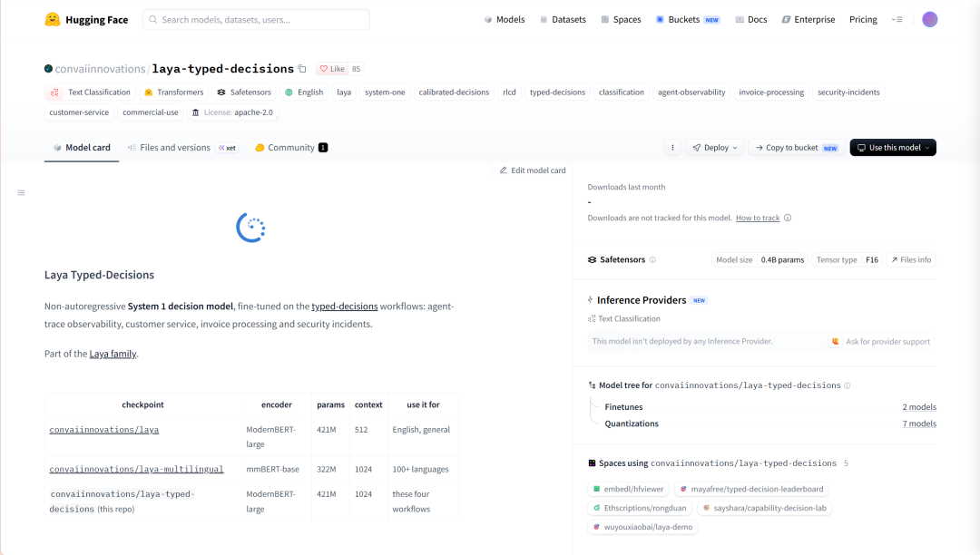Screen dimensions: 980x555
Task: Expand the Deploy dropdown
Action: tap(715, 147)
